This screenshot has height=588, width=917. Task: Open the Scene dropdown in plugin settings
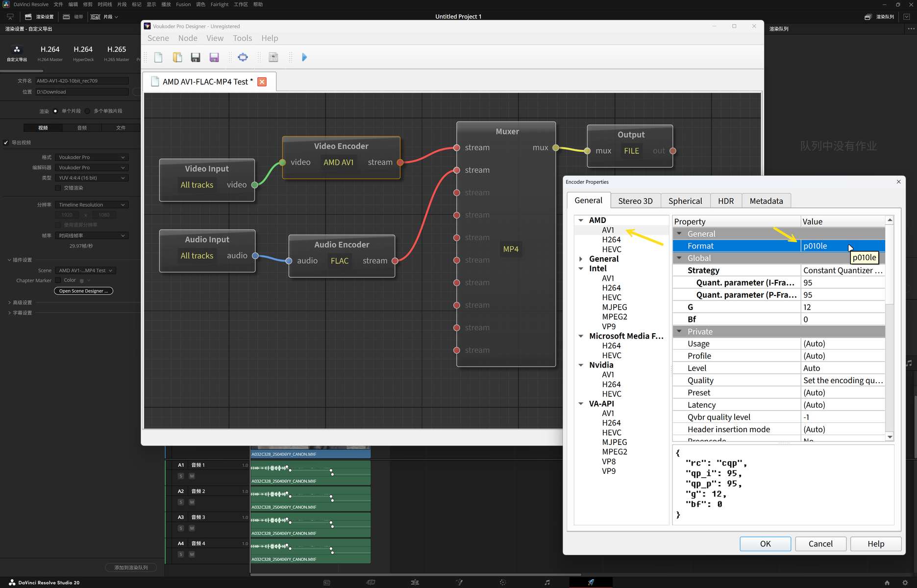coord(85,270)
